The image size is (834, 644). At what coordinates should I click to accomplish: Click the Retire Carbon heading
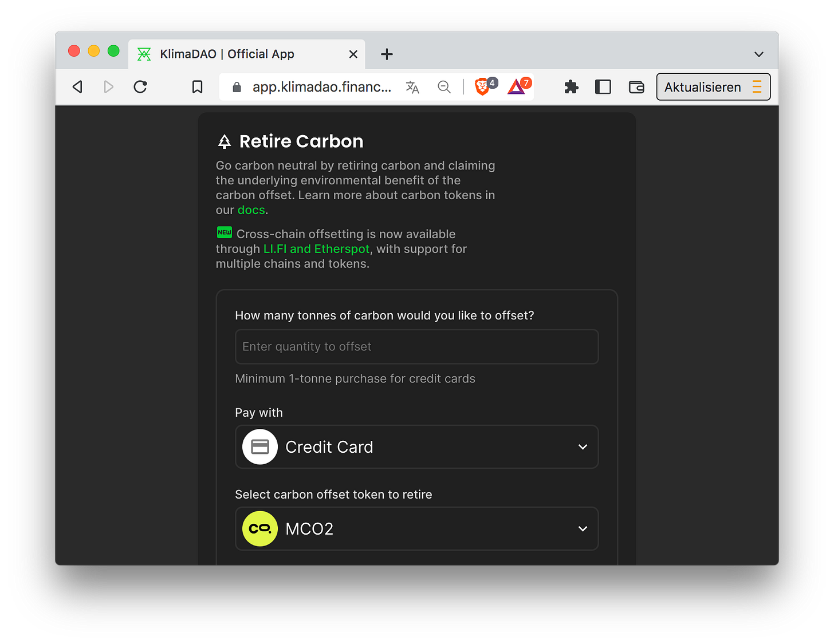click(x=301, y=141)
